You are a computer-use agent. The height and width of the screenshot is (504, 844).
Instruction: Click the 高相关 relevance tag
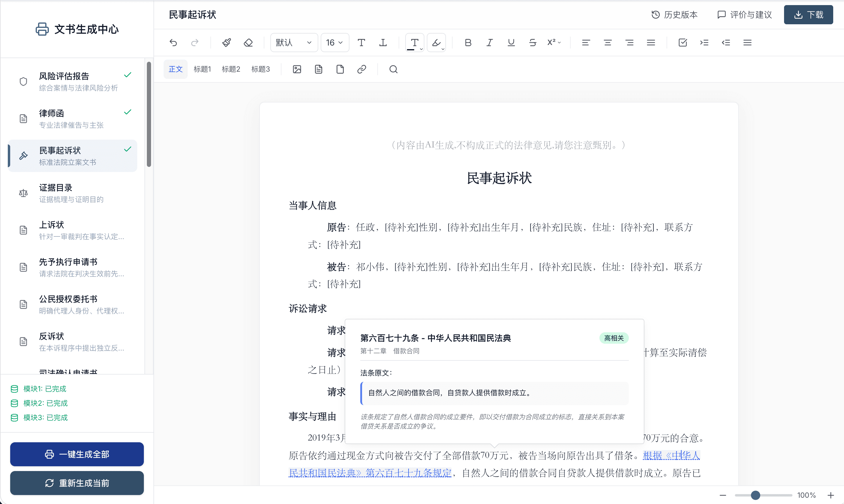614,338
